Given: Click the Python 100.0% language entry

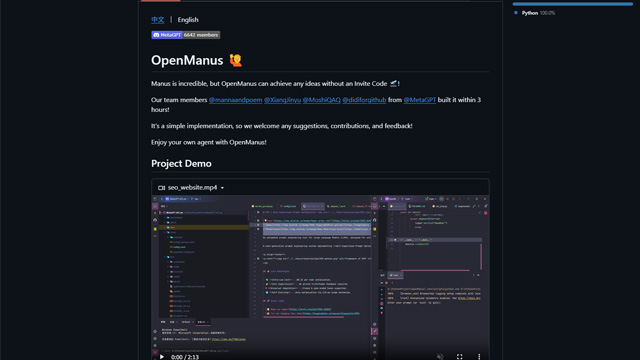Looking at the screenshot, I should tap(534, 13).
